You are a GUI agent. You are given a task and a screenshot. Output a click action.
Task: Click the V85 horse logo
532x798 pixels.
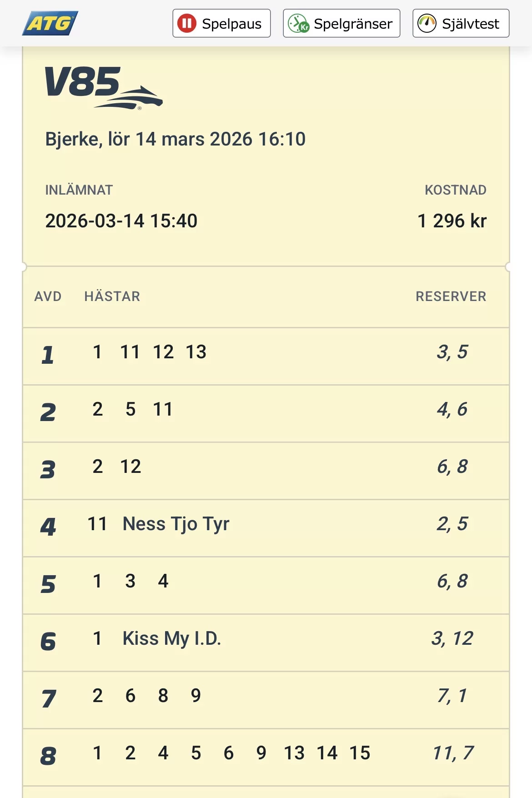tap(103, 87)
